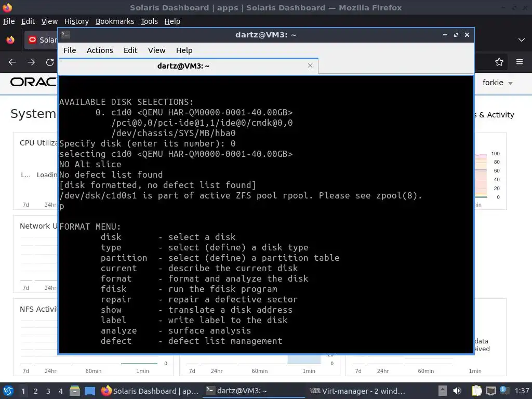
Task: Click 'analyze' entry in FORMAT MENU
Action: pyautogui.click(x=119, y=330)
